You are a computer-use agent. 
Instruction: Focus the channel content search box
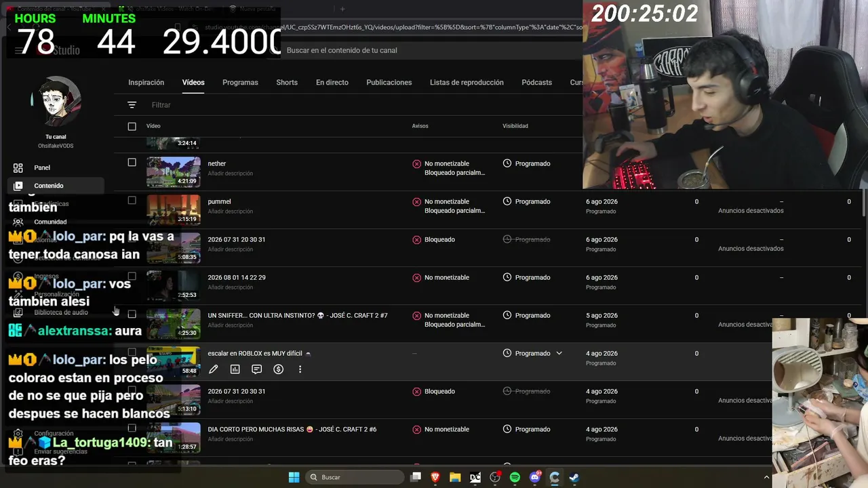point(427,50)
